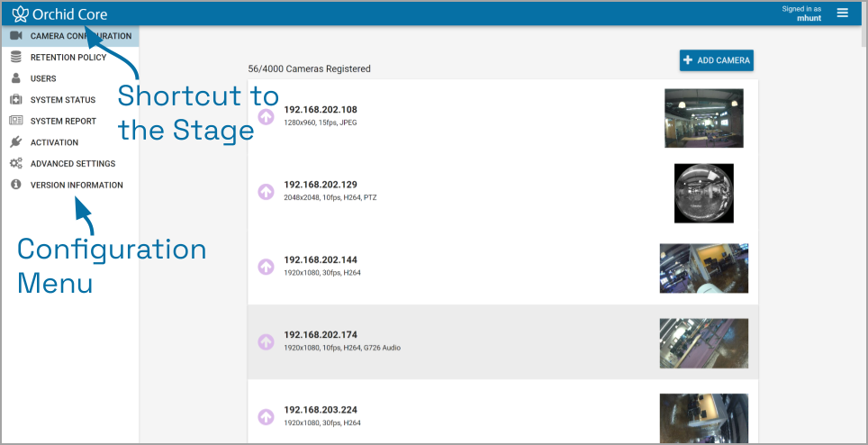This screenshot has width=868, height=445.
Task: Select System Report in the sidebar
Action: 69,121
